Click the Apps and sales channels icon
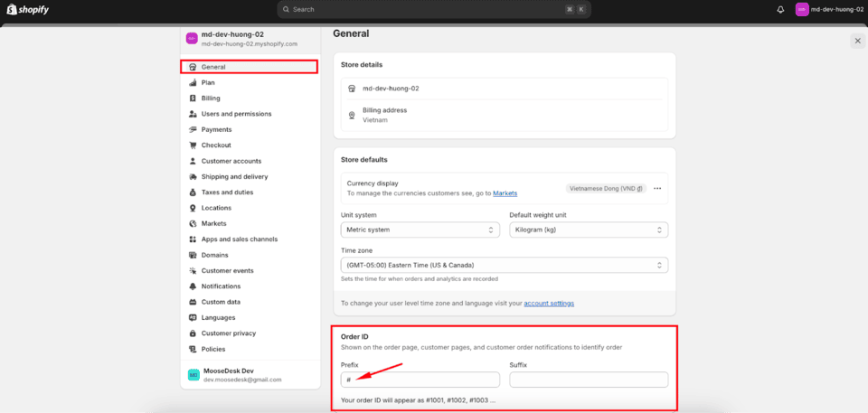The width and height of the screenshot is (868, 413). pos(193,239)
